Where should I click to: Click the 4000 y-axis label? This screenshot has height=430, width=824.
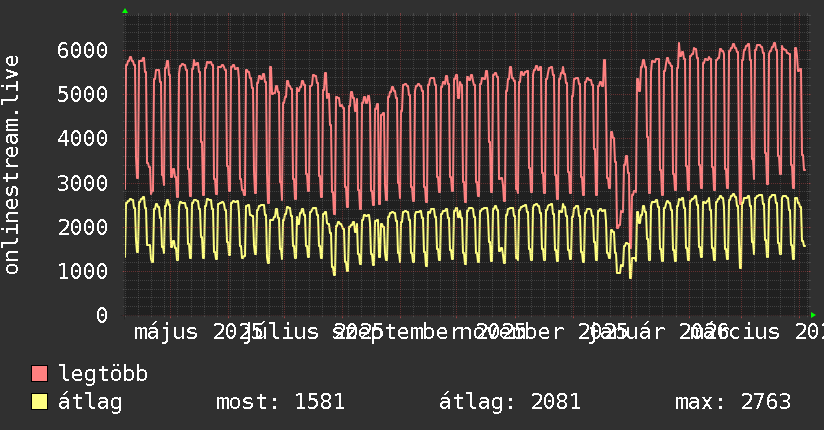pos(83,139)
